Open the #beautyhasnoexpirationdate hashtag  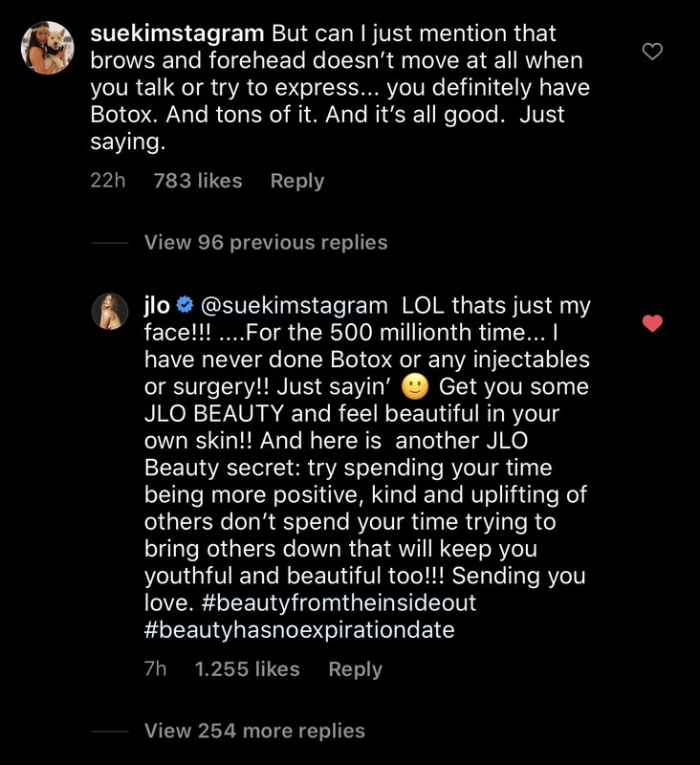[x=299, y=630]
